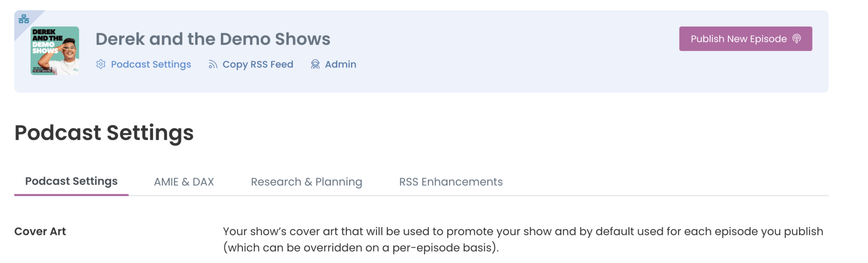Switch to the AMIE & DAX tab
868x263 pixels.
(x=184, y=182)
